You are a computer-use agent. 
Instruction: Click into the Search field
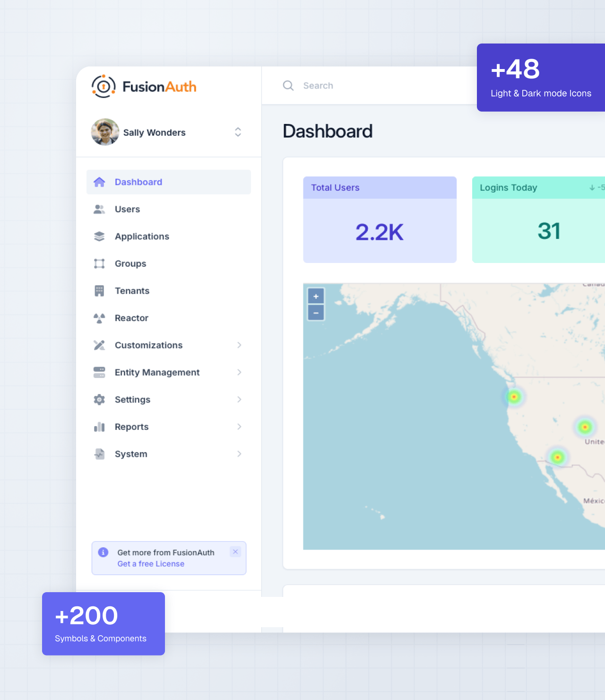(318, 86)
